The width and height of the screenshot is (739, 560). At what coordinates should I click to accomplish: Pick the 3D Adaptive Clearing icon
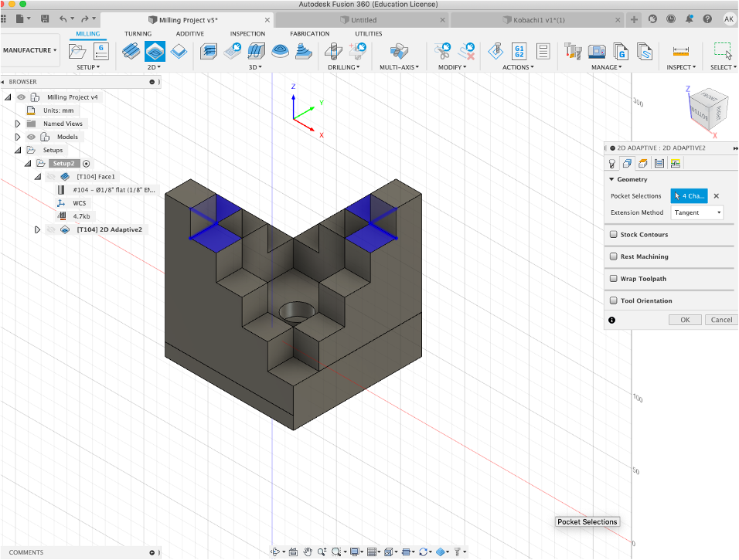coord(208,51)
